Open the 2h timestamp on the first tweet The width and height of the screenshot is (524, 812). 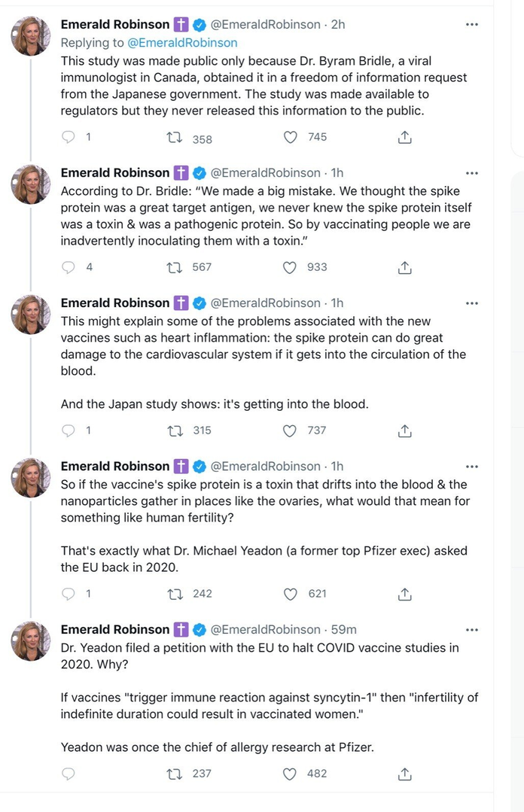[x=337, y=25]
